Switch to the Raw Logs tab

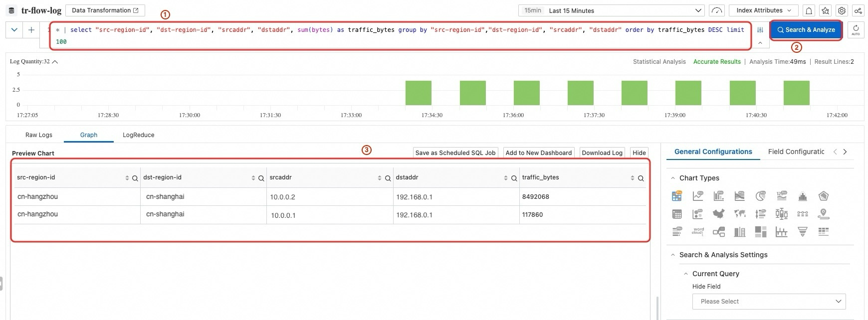pyautogui.click(x=39, y=135)
